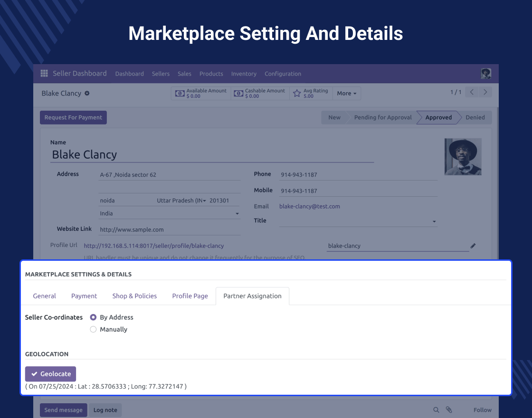Open the country dropdown India
Viewport: 532px width, 418px height.
(x=169, y=213)
